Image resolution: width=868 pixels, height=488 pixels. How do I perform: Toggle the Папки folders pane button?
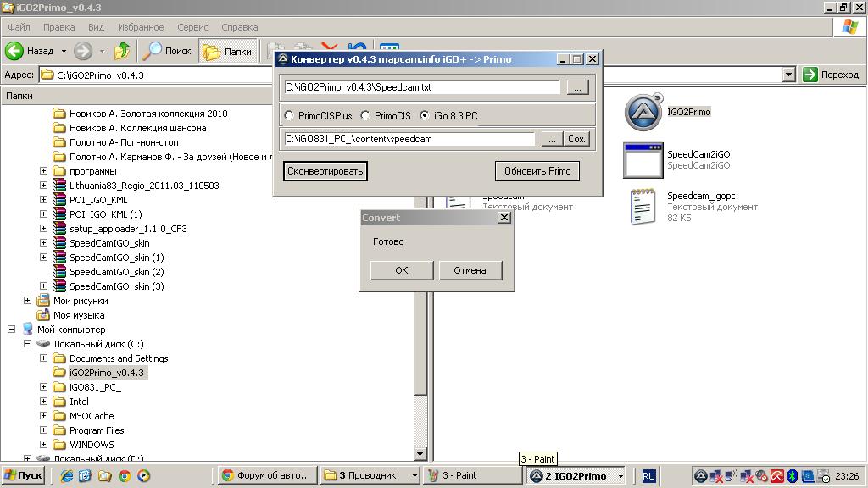227,51
